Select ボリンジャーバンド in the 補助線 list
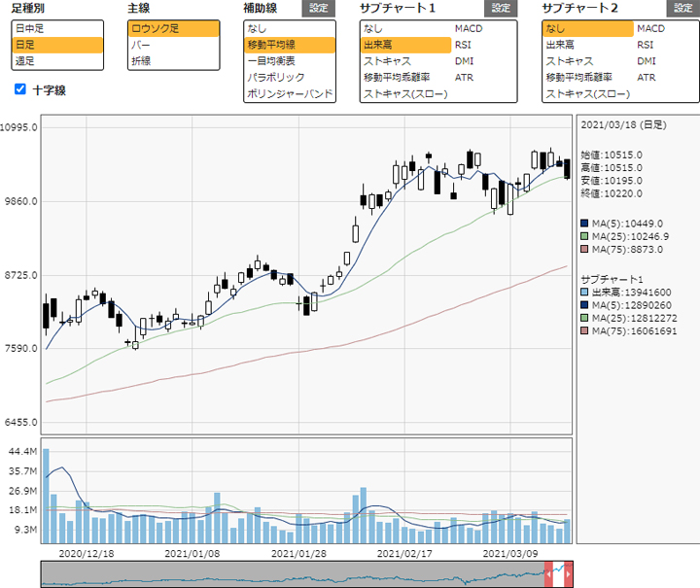Screen dimensions: 700x588 click(x=290, y=93)
